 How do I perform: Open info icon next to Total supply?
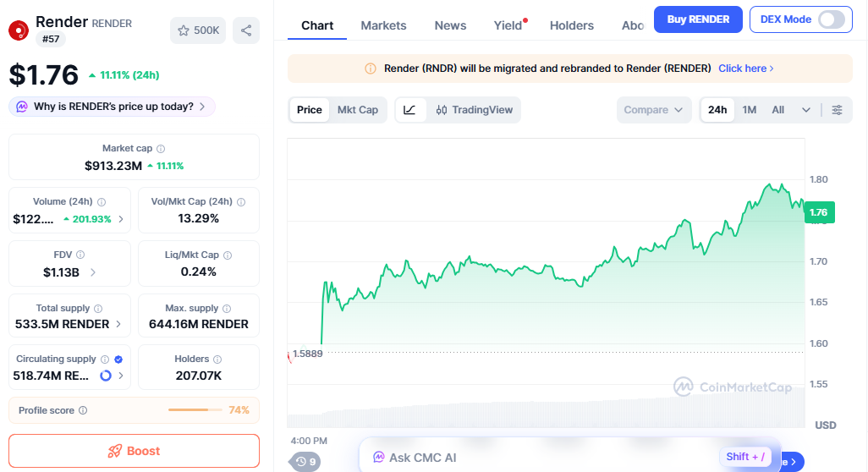[98, 308]
